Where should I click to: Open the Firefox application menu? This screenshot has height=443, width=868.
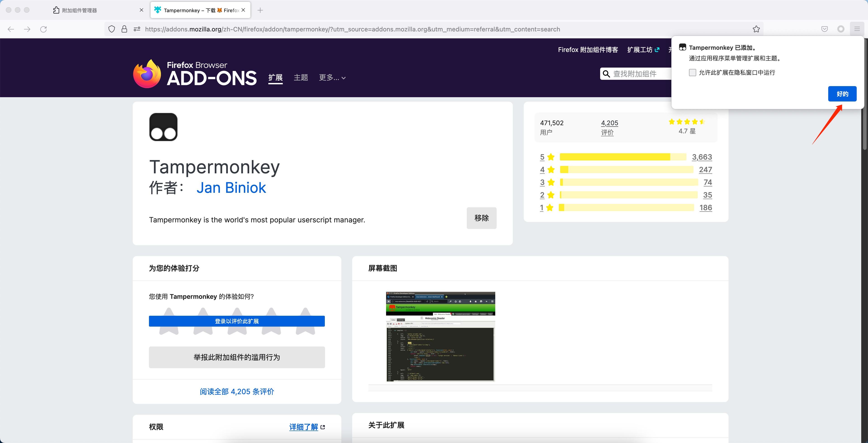click(x=857, y=29)
